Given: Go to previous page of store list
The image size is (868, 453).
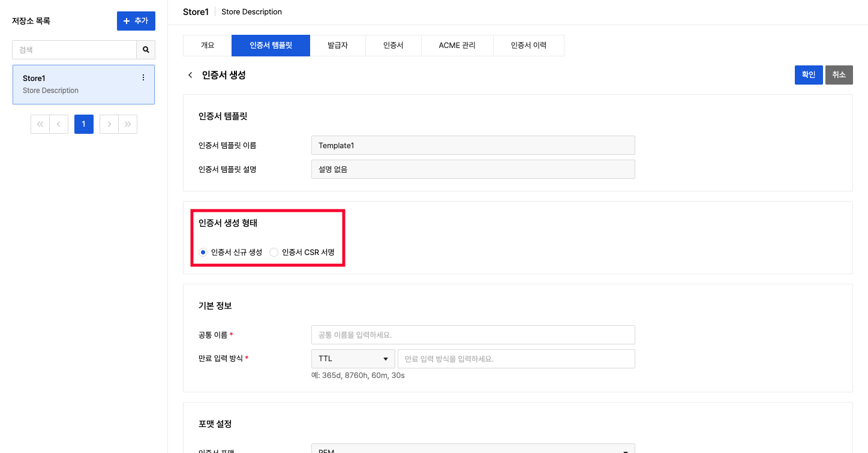Looking at the screenshot, I should 59,124.
